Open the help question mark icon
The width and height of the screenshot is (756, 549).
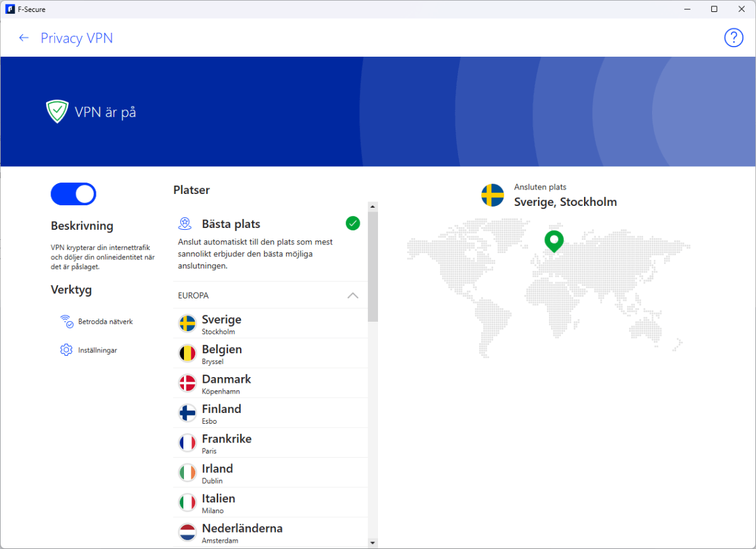pyautogui.click(x=734, y=38)
